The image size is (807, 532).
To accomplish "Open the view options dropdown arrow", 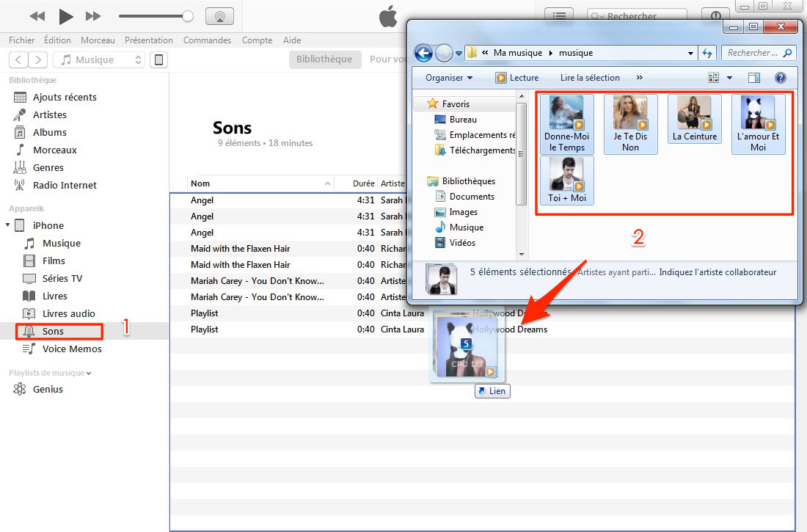I will pos(729,79).
